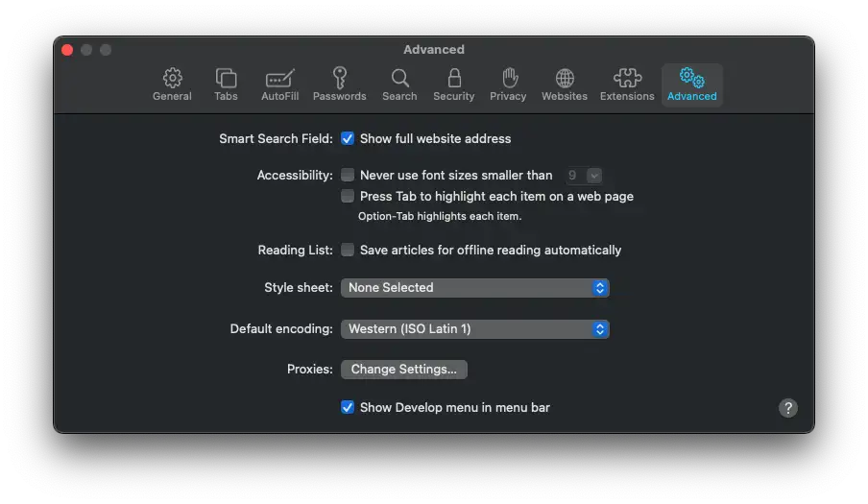Open the AutoFill preferences pane
868x504 pixels.
279,84
